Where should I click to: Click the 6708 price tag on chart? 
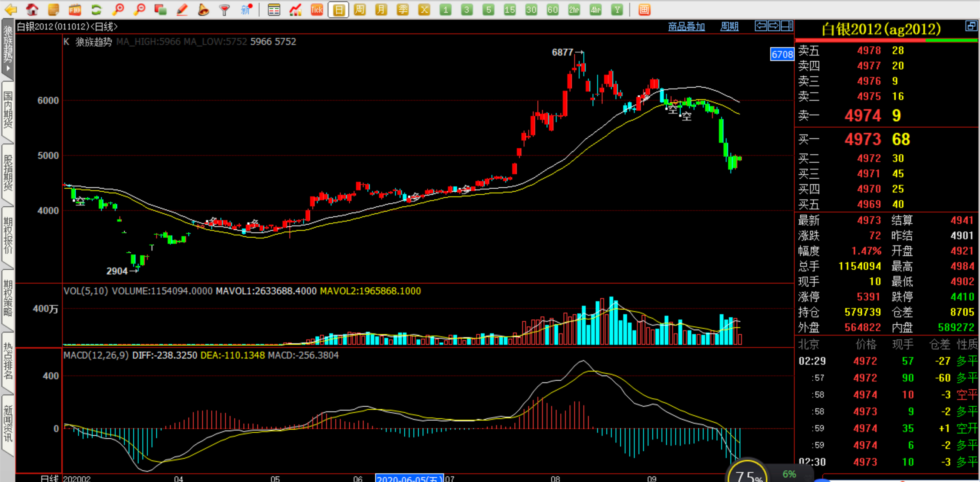tap(782, 54)
